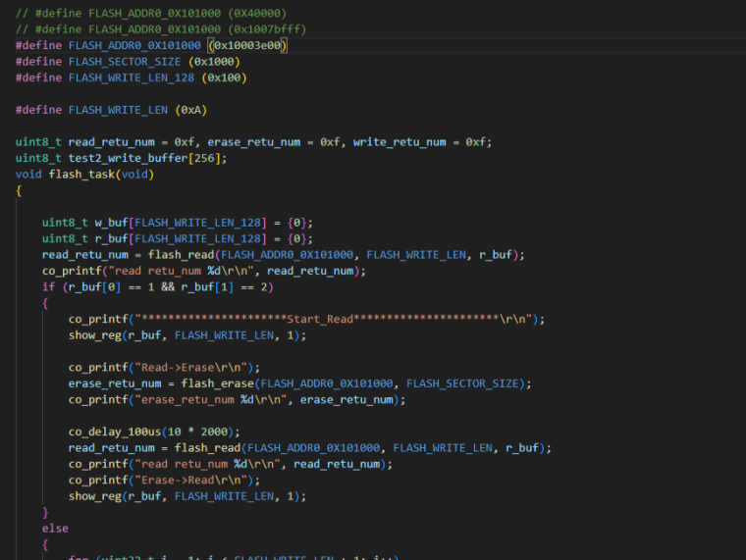Viewport: 746px width, 560px height.
Task: Click the highlighted 0x10003e00 address value
Action: (x=248, y=46)
